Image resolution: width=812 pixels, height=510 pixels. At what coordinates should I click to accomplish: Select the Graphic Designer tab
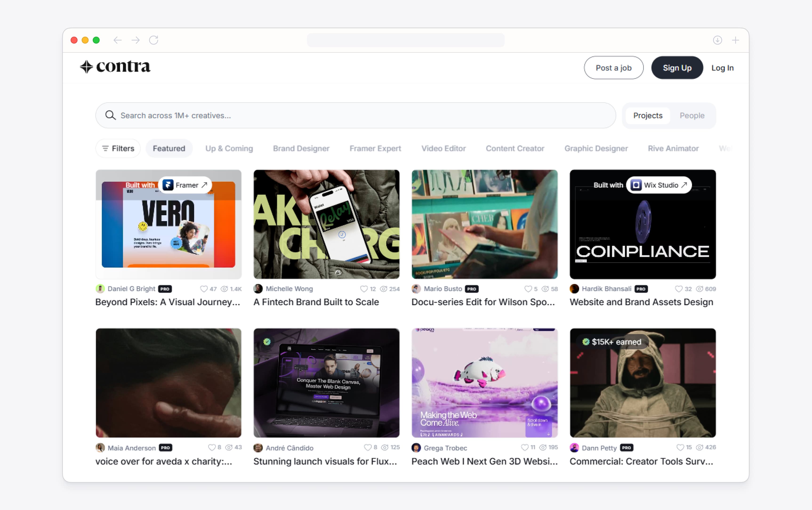596,148
